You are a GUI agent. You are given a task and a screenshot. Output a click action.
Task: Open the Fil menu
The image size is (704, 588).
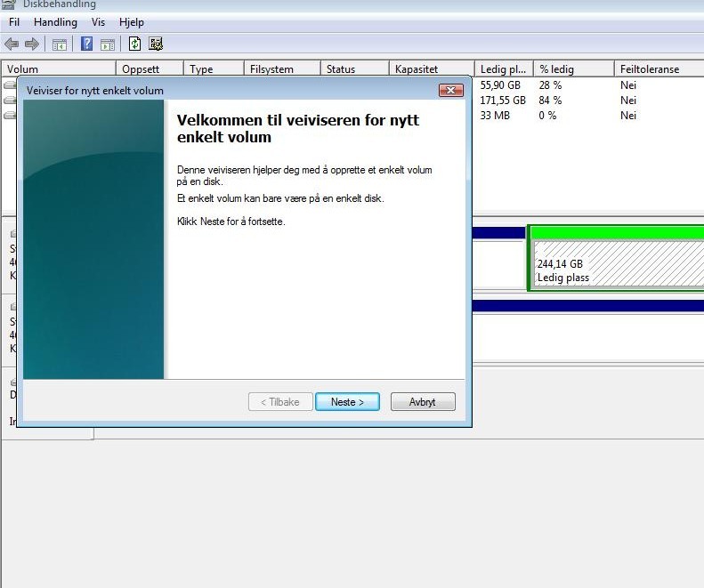14,22
